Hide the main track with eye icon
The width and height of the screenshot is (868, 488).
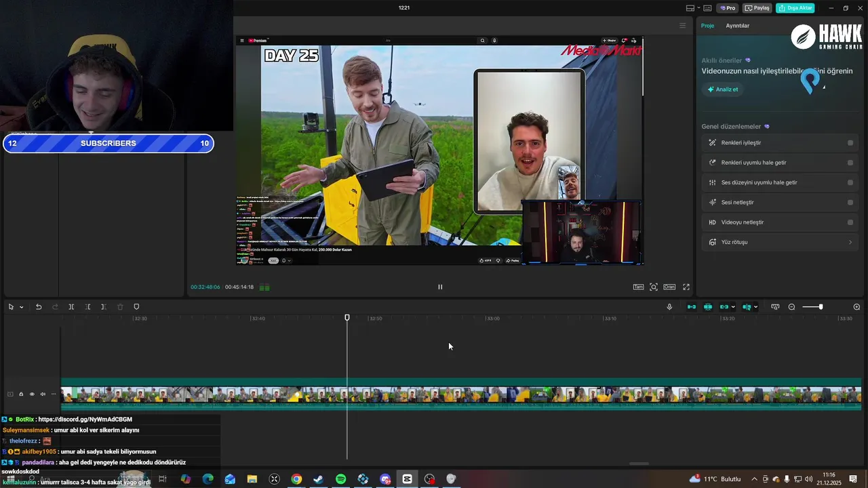click(32, 394)
